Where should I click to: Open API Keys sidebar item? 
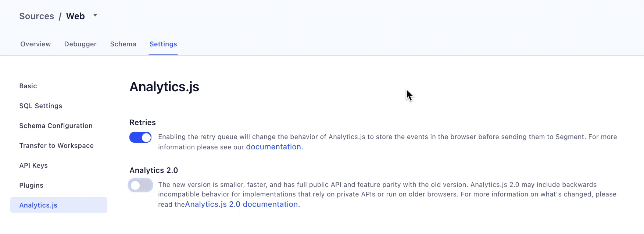(33, 166)
